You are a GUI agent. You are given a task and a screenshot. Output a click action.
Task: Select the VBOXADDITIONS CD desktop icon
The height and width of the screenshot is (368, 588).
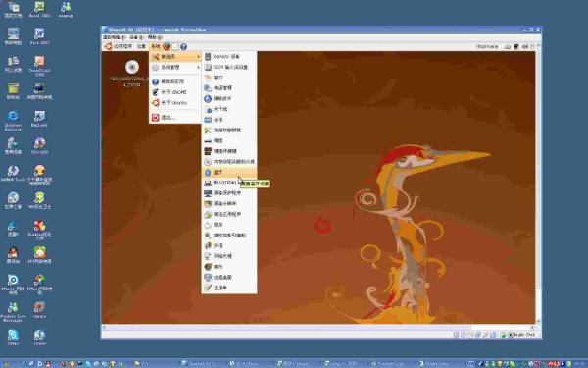coord(131,74)
